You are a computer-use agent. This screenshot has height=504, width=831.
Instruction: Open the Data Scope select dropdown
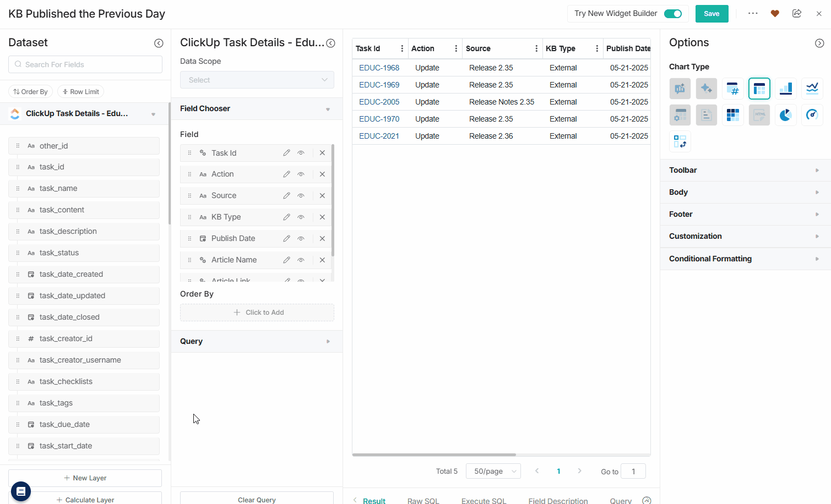click(257, 80)
